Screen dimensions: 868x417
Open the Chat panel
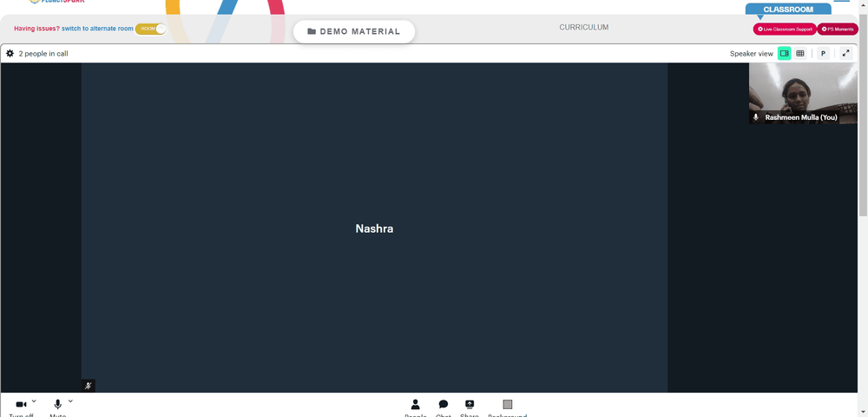(444, 405)
